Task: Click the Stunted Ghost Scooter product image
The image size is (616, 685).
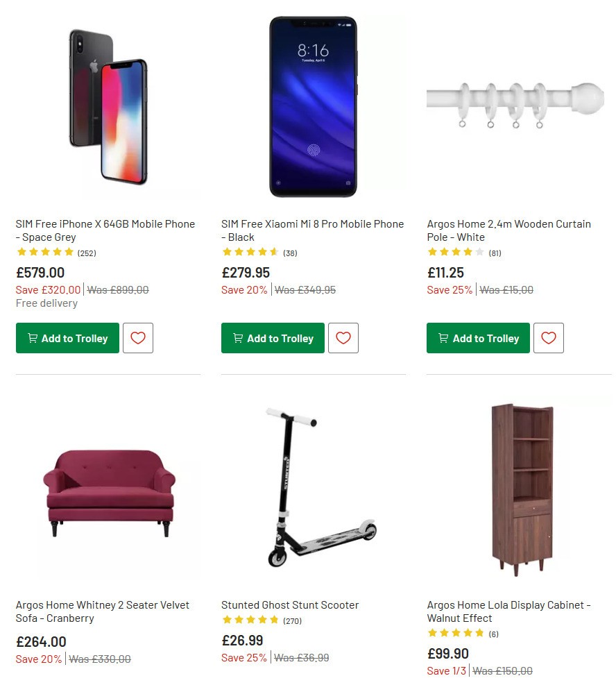Action: (x=314, y=486)
